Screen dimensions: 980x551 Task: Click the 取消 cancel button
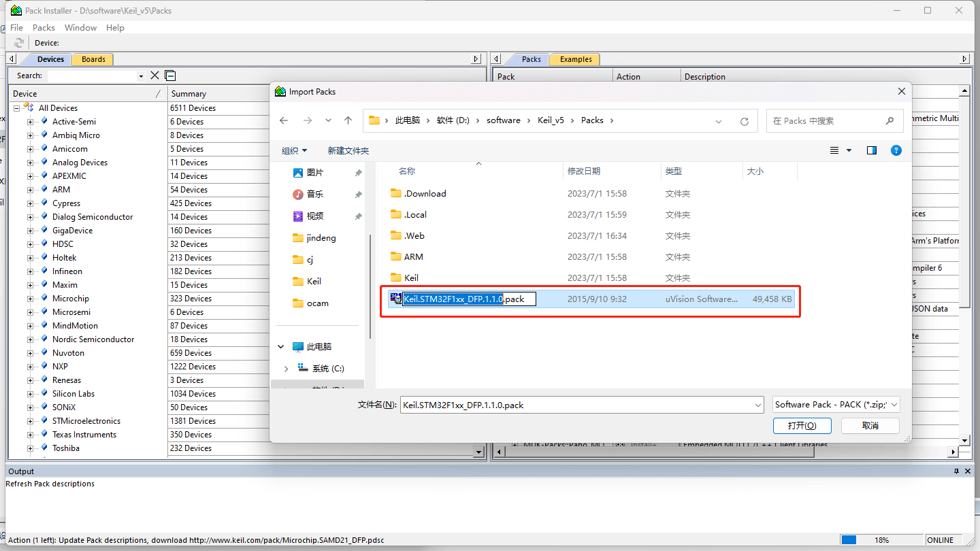click(870, 425)
